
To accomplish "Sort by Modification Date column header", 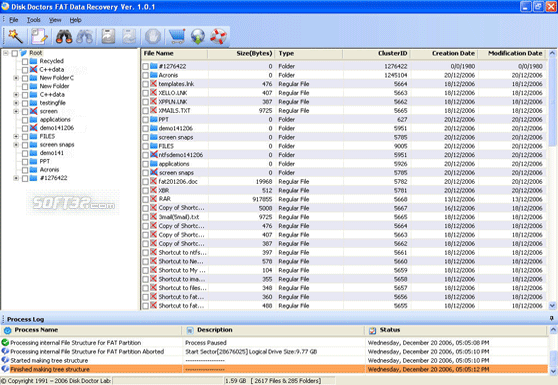I will [511, 53].
